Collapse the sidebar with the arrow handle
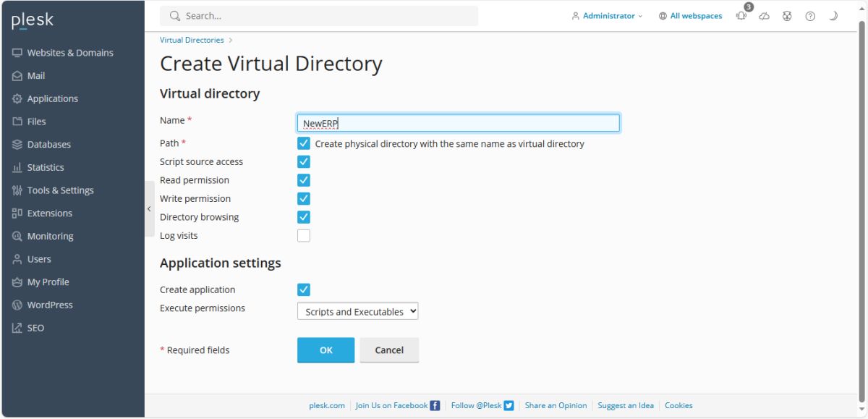The image size is (868, 419). click(149, 209)
